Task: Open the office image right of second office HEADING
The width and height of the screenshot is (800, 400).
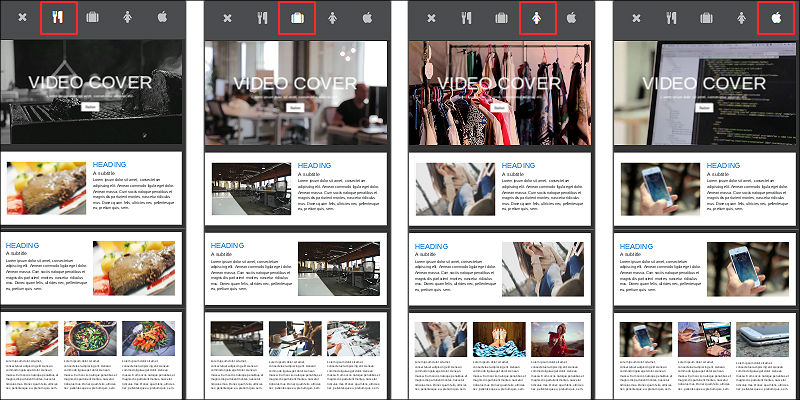Action: point(339,269)
